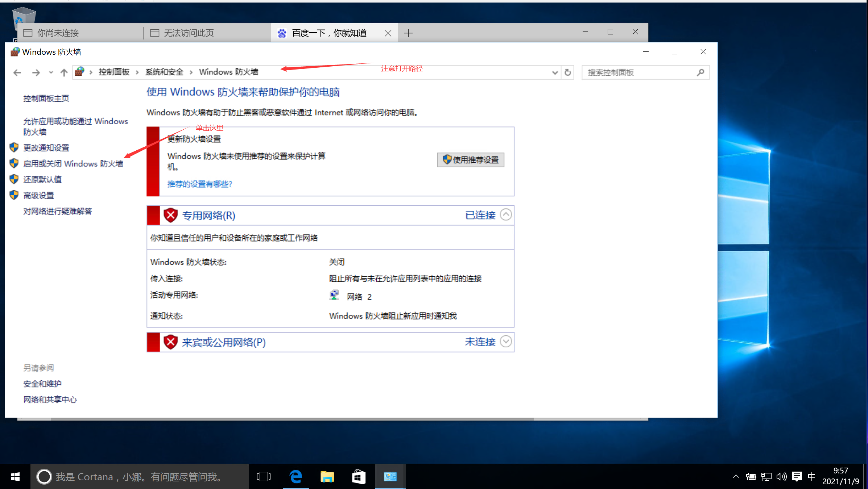Open a new browser tab
The height and width of the screenshot is (489, 868).
[408, 33]
